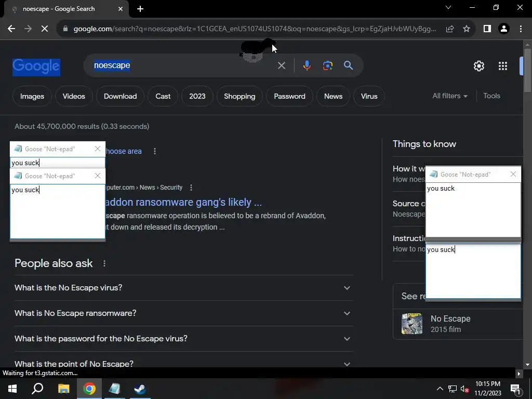
Task: Show hidden system tray icons
Action: tap(440, 389)
